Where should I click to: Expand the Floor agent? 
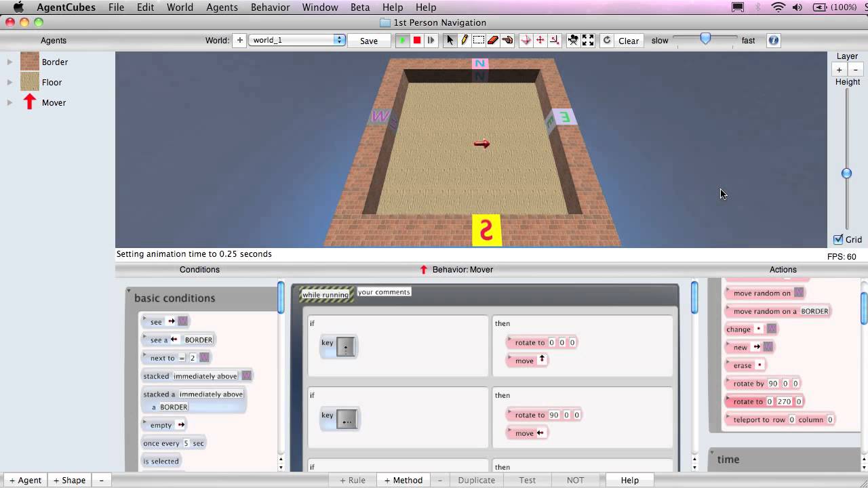click(9, 82)
